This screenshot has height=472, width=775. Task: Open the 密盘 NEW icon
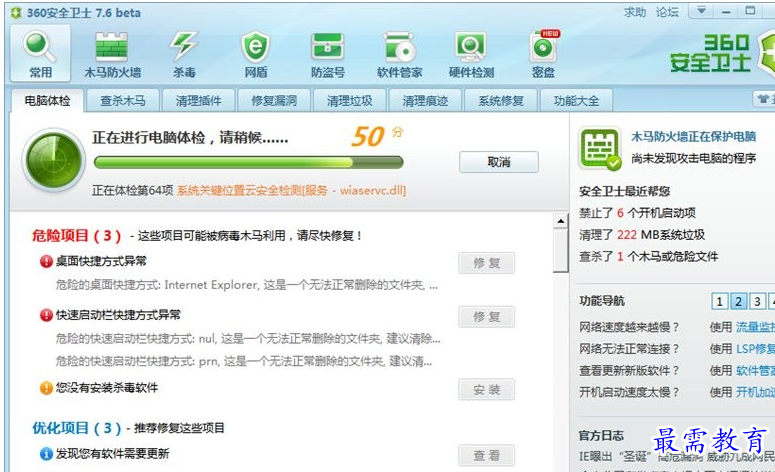tap(543, 54)
